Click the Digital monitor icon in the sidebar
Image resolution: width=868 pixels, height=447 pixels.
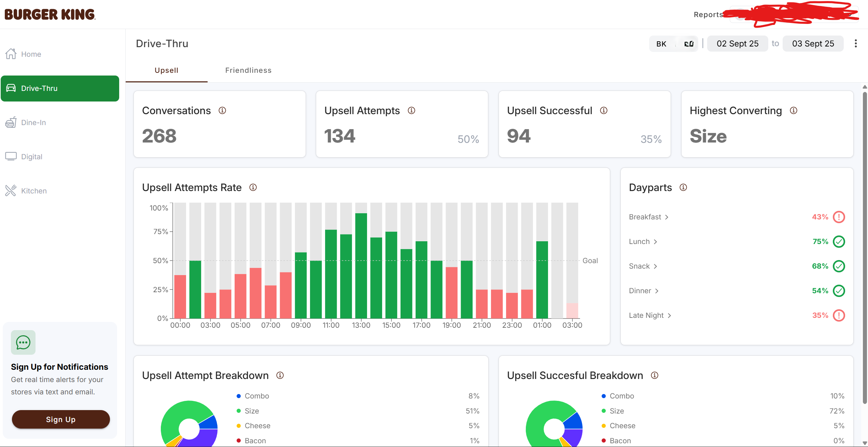pos(11,157)
